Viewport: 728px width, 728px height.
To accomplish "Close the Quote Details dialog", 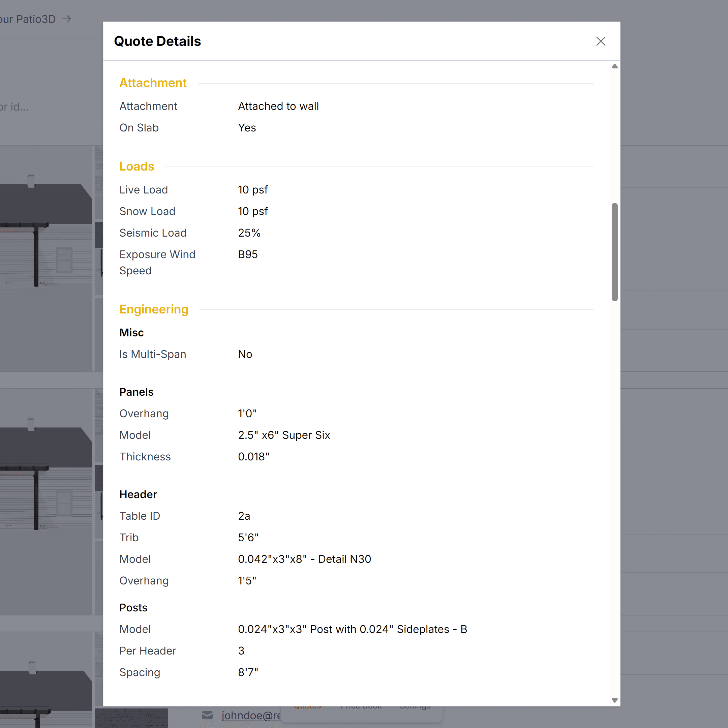I will click(600, 41).
